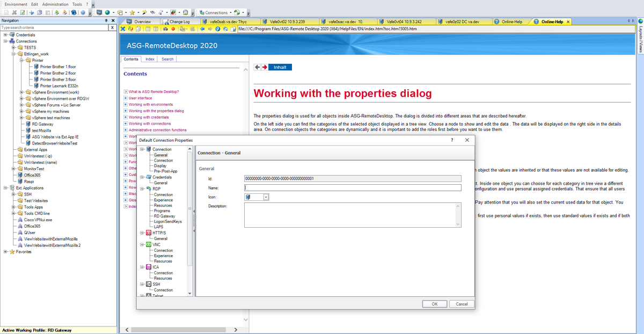Click the blue back arrow in browser toolbar
Screen dimensions: 644x334
202,28
